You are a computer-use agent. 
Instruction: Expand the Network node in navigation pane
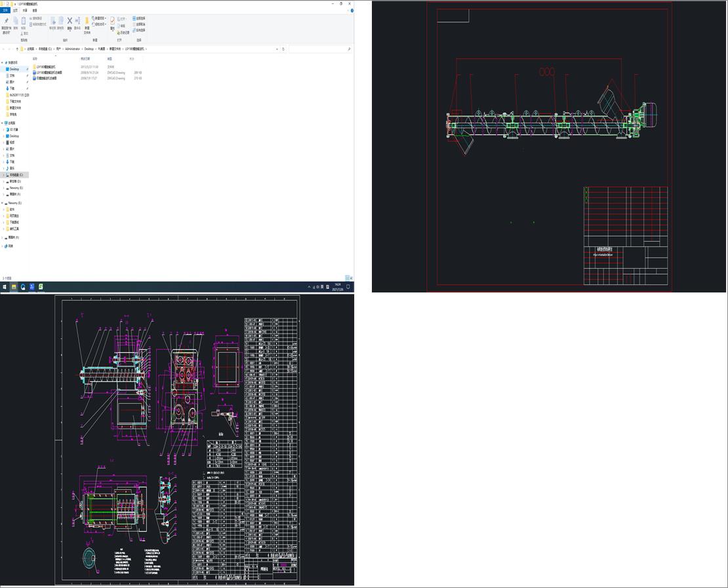[3, 246]
